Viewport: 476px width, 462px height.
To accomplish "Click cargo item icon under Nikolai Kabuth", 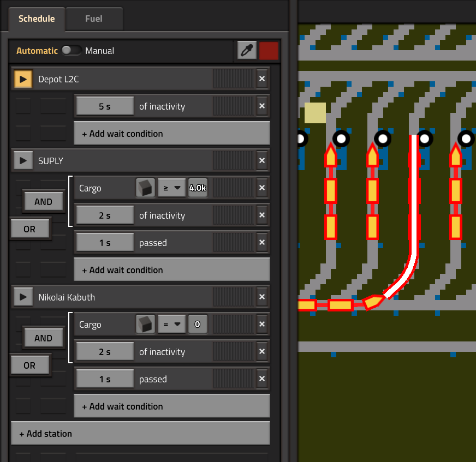I will pos(145,325).
